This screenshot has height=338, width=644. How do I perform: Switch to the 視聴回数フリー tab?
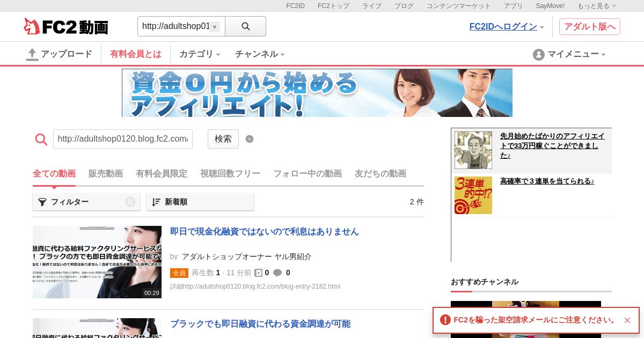coord(230,173)
